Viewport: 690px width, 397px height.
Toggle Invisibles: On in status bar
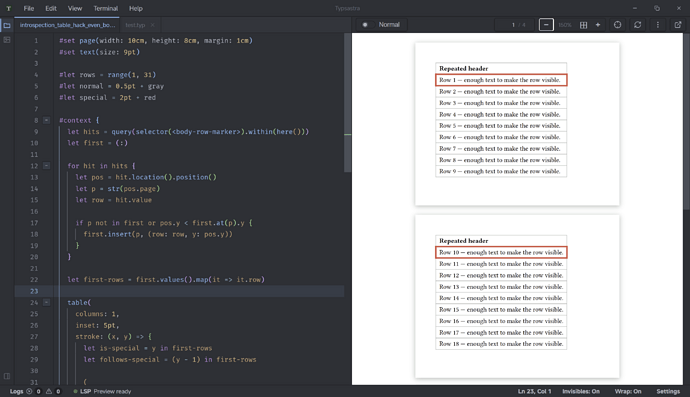pos(580,391)
